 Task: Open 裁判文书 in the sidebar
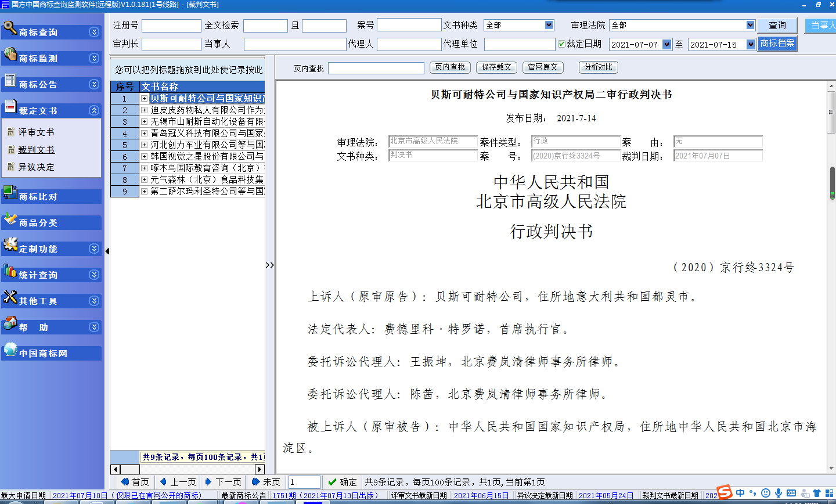[x=36, y=150]
